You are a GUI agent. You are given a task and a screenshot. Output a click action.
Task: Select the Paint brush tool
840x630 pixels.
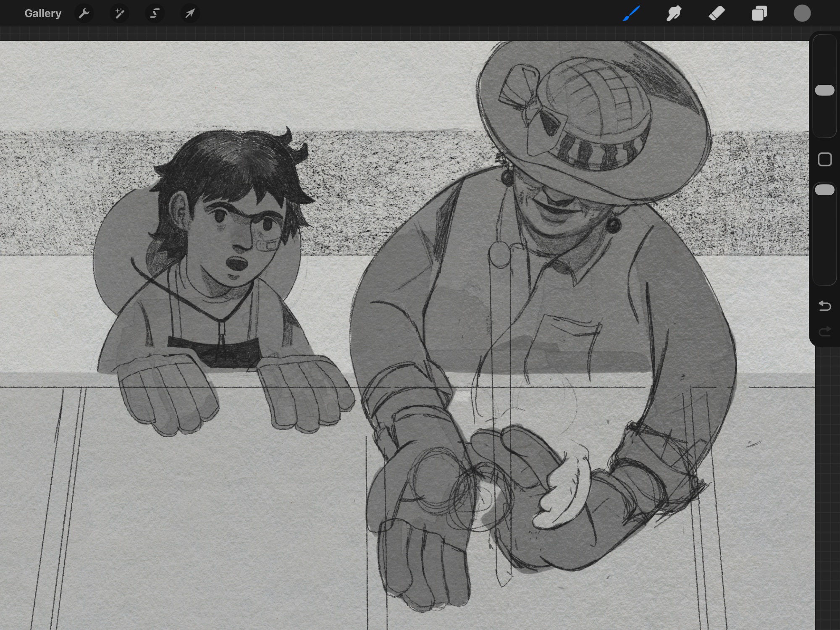click(631, 13)
